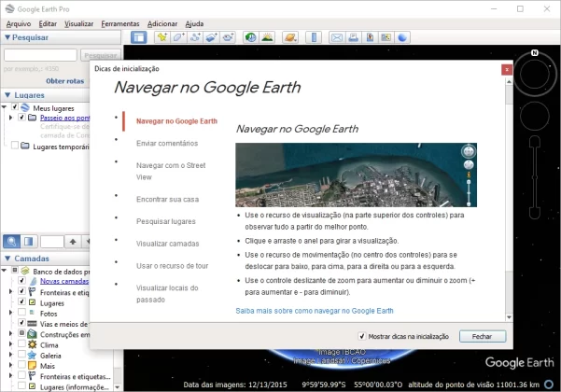Viewport: 561px width, 392px height.
Task: Uncheck Mostrar dicas na inicialização
Action: 362,336
